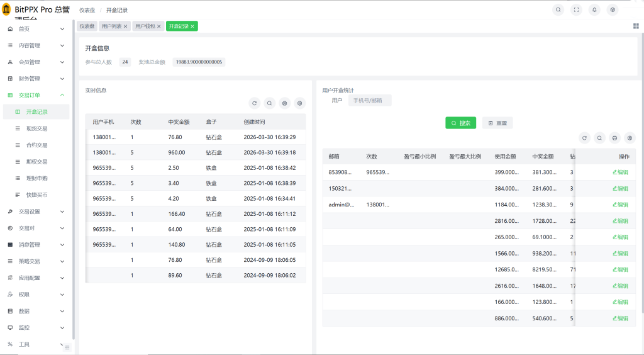The height and width of the screenshot is (355, 644).
Task: Collapse the sidebar with bottom toggle icon
Action: 67,347
